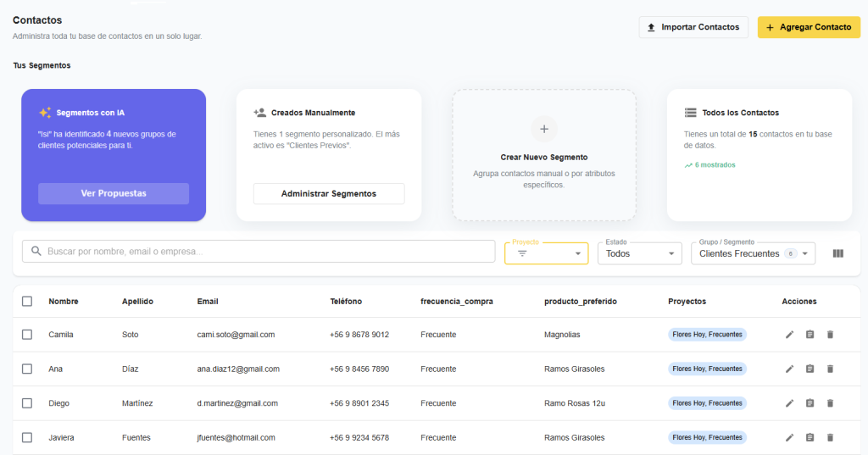
Task: Click the clipboard icon in Ana Díaz's row
Action: point(810,369)
